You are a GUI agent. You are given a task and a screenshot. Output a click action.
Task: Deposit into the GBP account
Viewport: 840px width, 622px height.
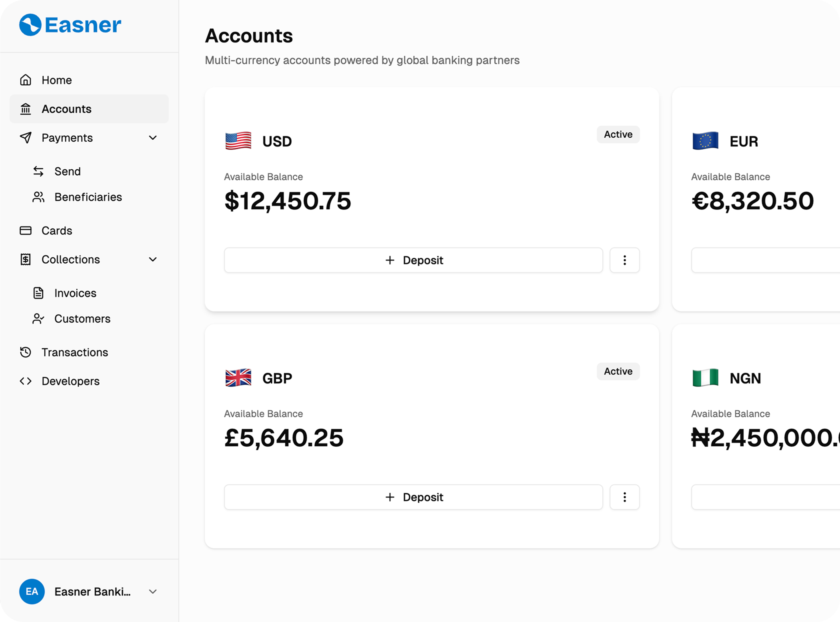(x=413, y=497)
